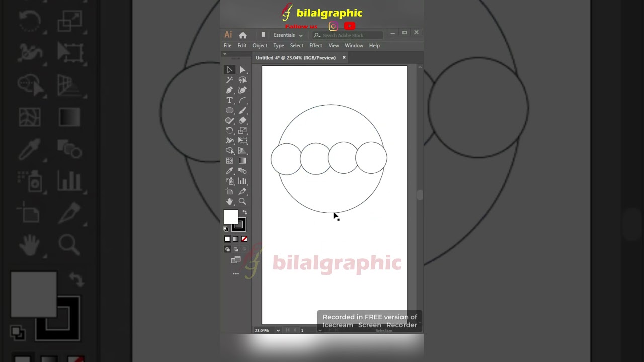
Task: Enable Draw Normal mode
Action: [x=227, y=249]
